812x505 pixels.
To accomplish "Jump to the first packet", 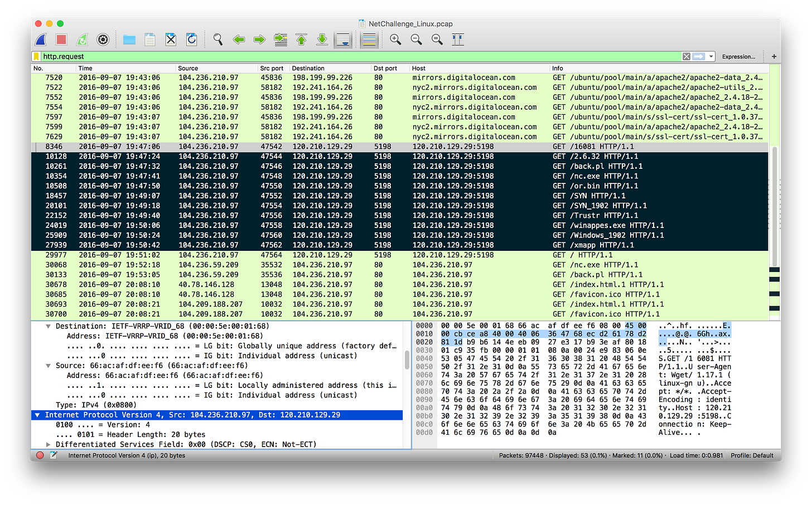I will tap(301, 40).
